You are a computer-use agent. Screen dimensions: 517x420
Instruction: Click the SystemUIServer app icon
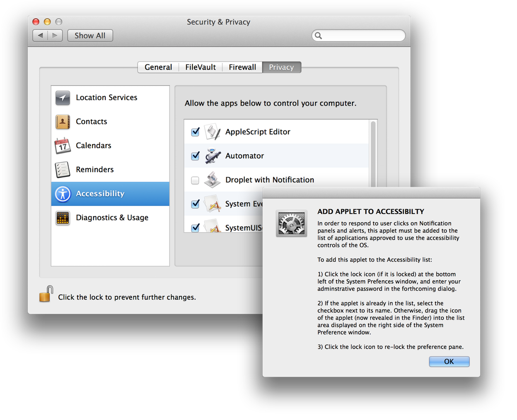tap(213, 226)
